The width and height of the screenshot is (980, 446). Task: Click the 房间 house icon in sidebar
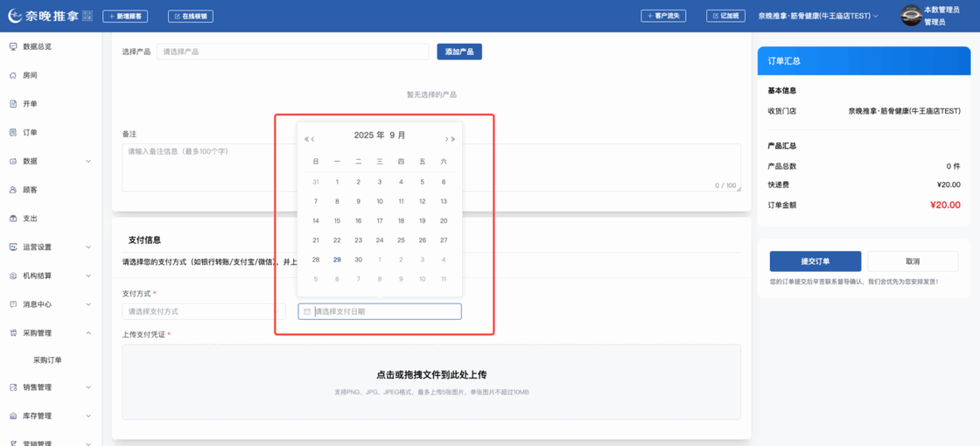pos(13,75)
